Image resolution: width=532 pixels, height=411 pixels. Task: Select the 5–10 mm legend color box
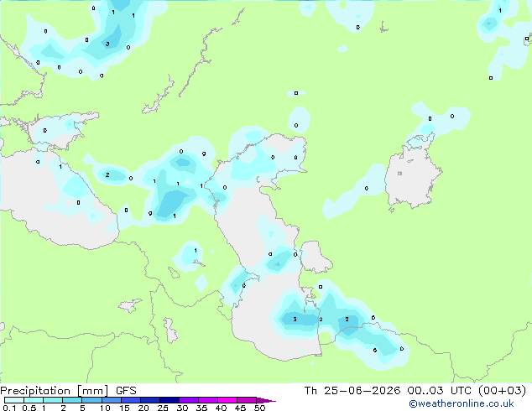(91, 400)
